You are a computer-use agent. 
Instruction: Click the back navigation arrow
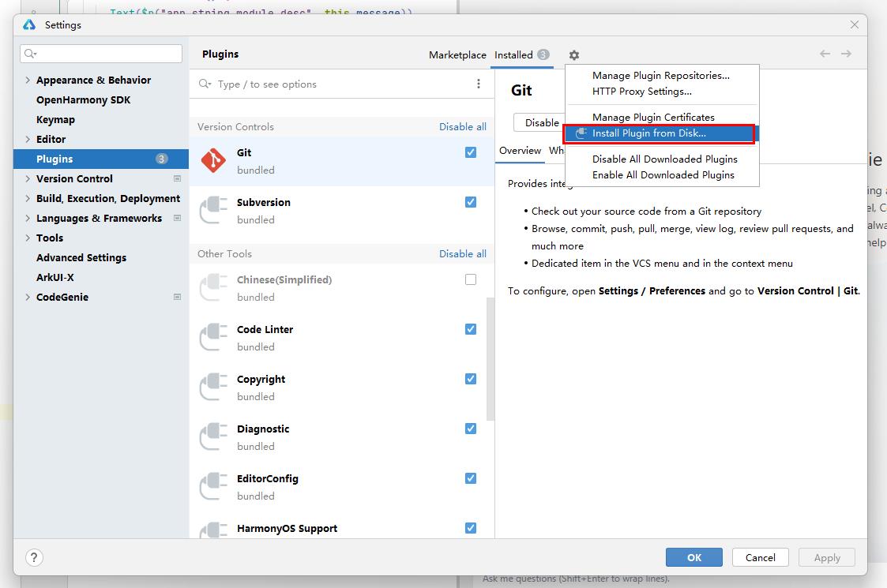click(825, 54)
